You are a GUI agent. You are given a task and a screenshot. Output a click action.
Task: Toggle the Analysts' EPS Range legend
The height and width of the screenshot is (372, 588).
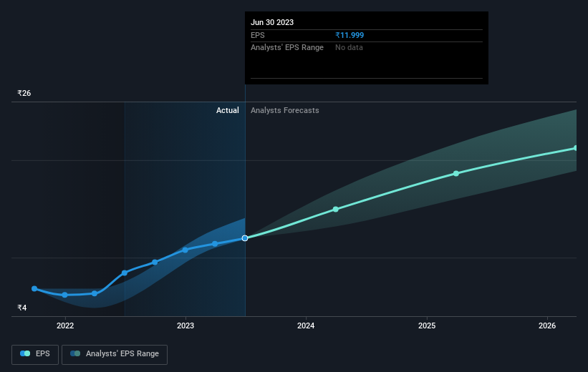coord(115,354)
